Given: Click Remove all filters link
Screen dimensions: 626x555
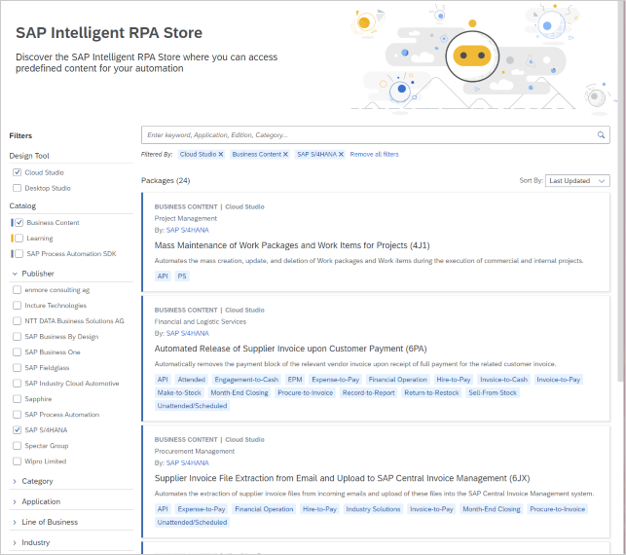Looking at the screenshot, I should click(374, 155).
